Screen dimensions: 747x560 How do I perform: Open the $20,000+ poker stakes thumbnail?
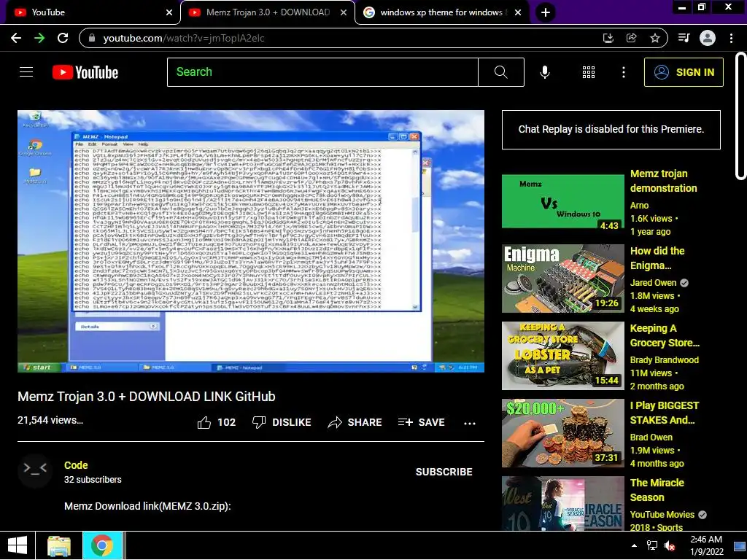point(562,433)
